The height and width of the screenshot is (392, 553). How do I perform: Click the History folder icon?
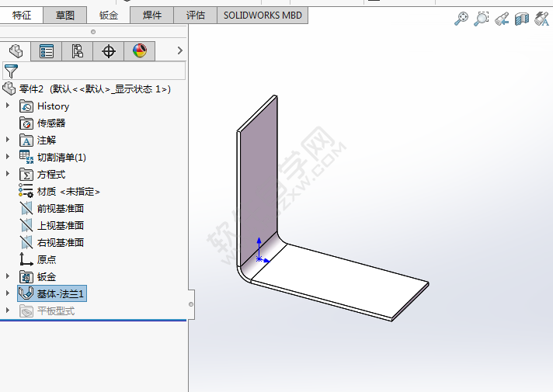(x=26, y=106)
